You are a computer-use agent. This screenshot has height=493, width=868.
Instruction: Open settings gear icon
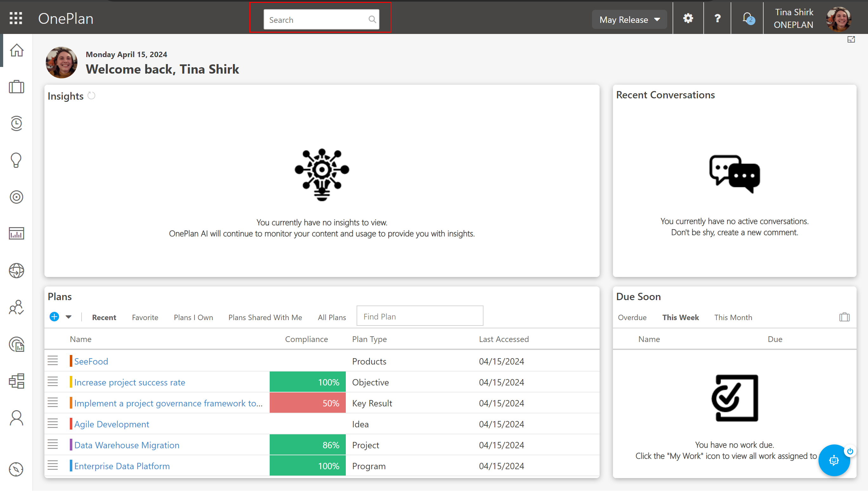tap(688, 18)
